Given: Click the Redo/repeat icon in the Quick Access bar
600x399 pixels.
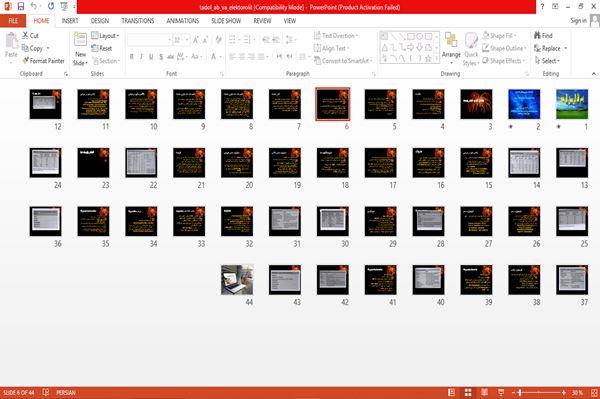Looking at the screenshot, I should pyautogui.click(x=51, y=6).
